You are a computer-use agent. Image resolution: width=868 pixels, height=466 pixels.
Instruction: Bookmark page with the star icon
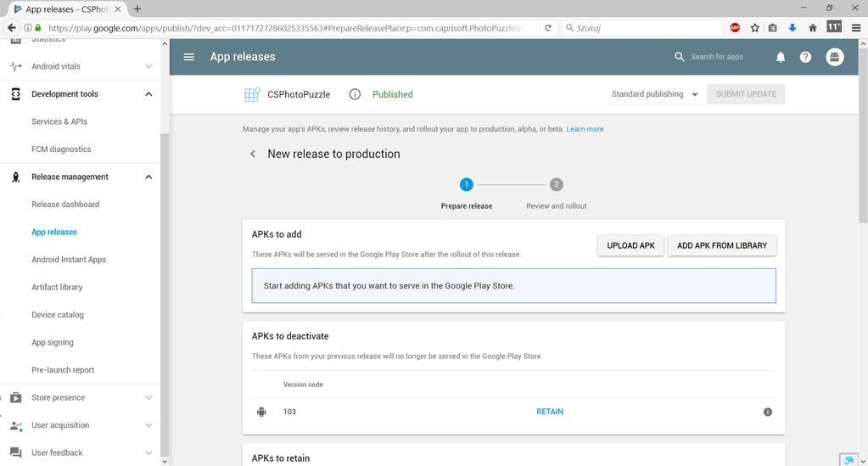[754, 28]
